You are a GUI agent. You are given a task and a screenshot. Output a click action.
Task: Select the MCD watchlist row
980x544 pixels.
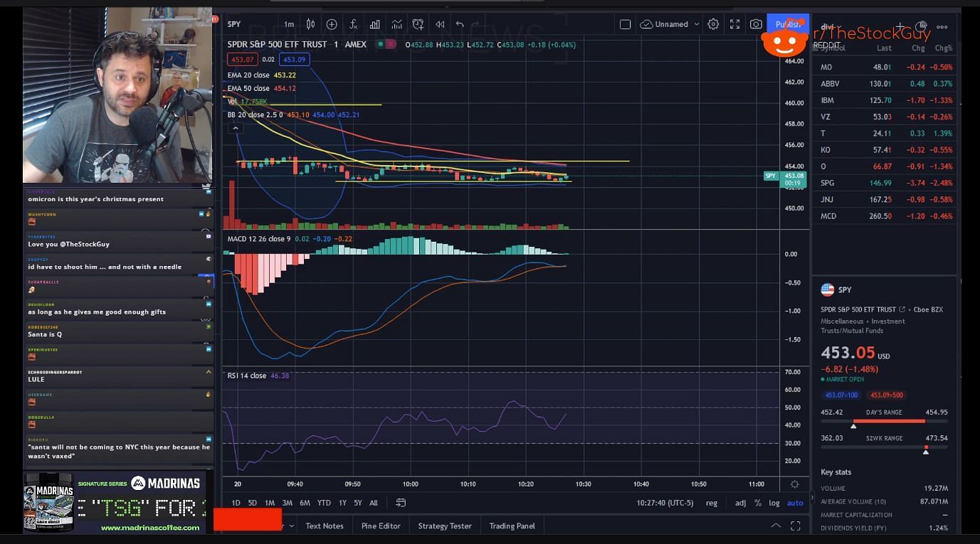[x=884, y=216]
